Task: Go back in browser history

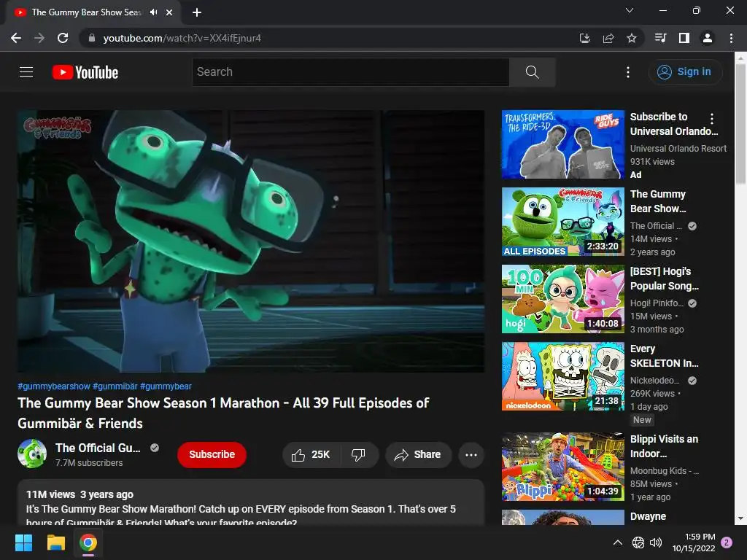Action: tap(16, 38)
